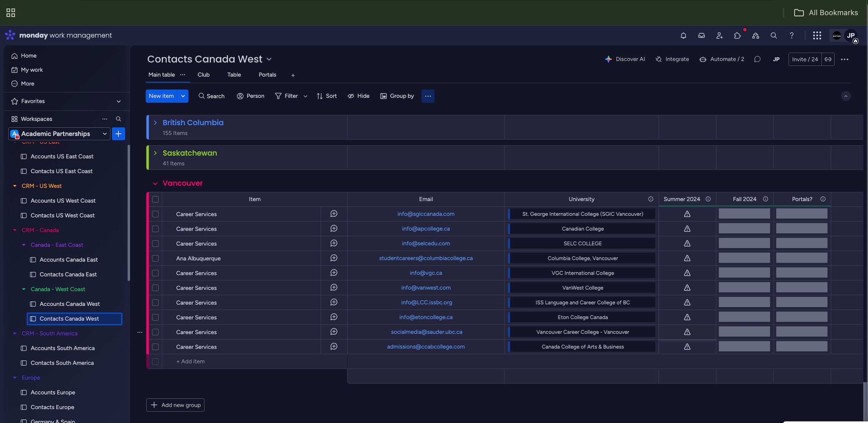The image size is (868, 423).
Task: Expand the British Columbia group
Action: pos(155,123)
